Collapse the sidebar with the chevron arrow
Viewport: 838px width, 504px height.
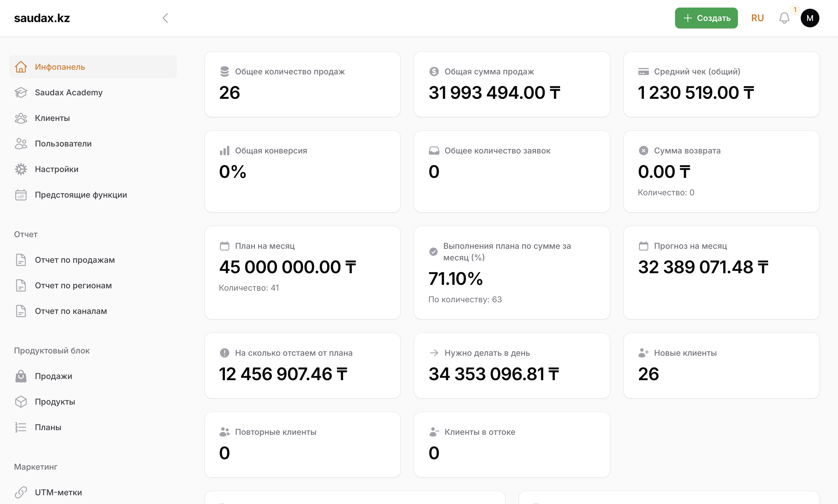click(165, 18)
